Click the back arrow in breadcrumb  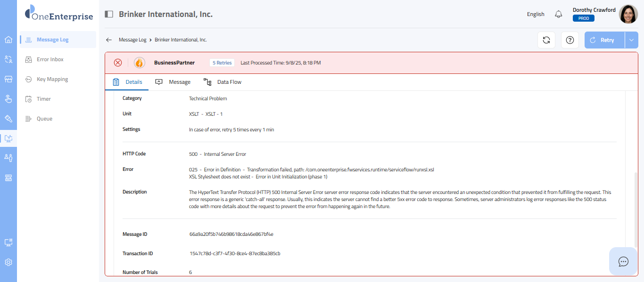pos(109,40)
